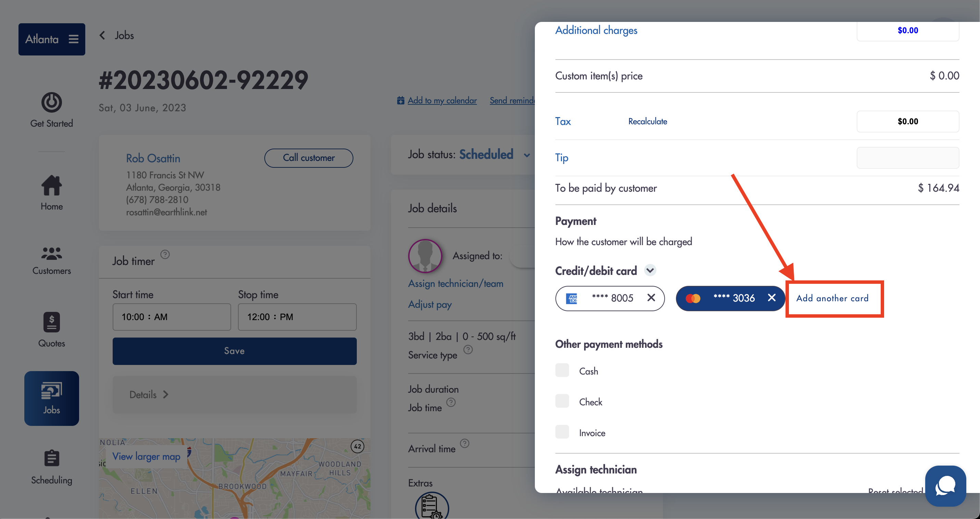
Task: Remove the Mastercard ending in 3036
Action: (x=771, y=298)
